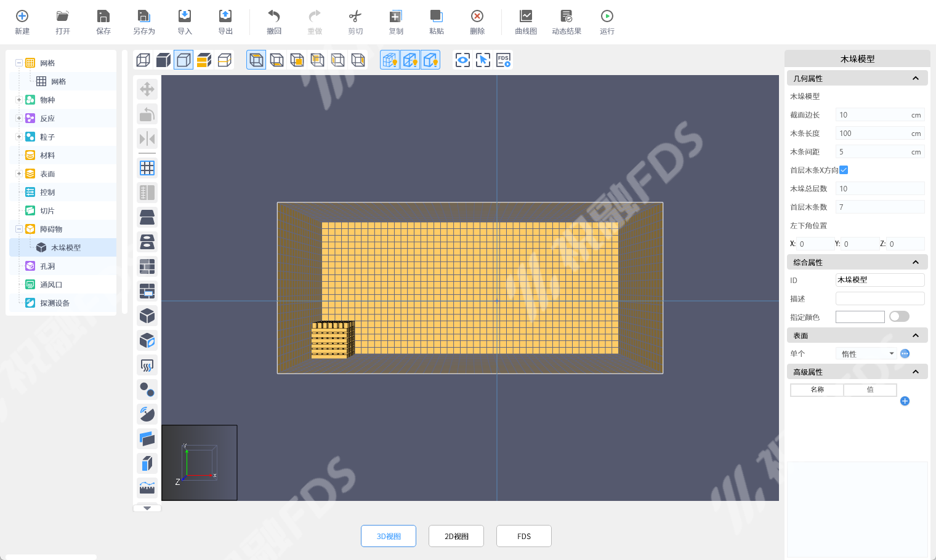Choose the cube bottom-face view icon
936x560 pixels.
click(277, 60)
